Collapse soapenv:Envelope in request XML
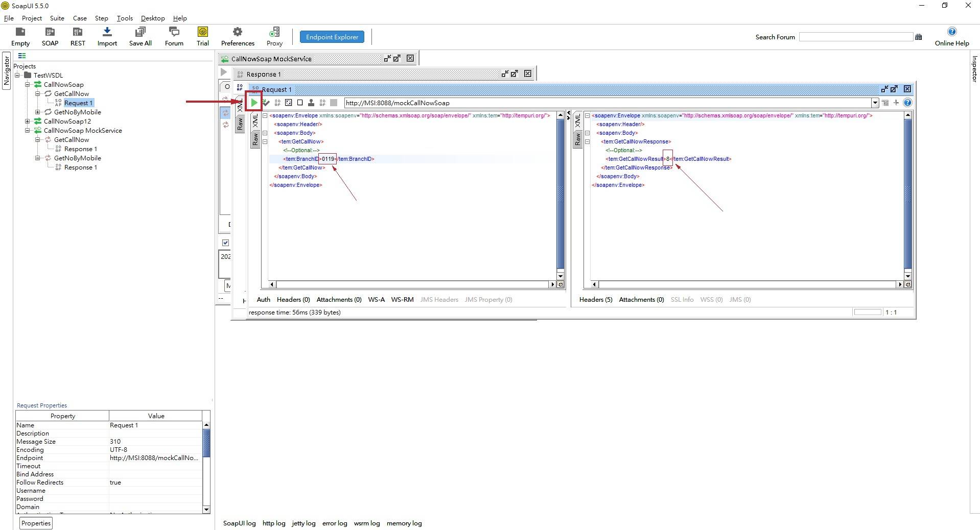The height and width of the screenshot is (530, 980). pyautogui.click(x=265, y=115)
